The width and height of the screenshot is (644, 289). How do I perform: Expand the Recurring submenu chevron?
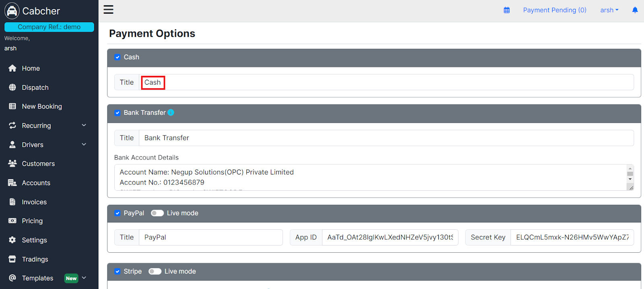point(84,125)
